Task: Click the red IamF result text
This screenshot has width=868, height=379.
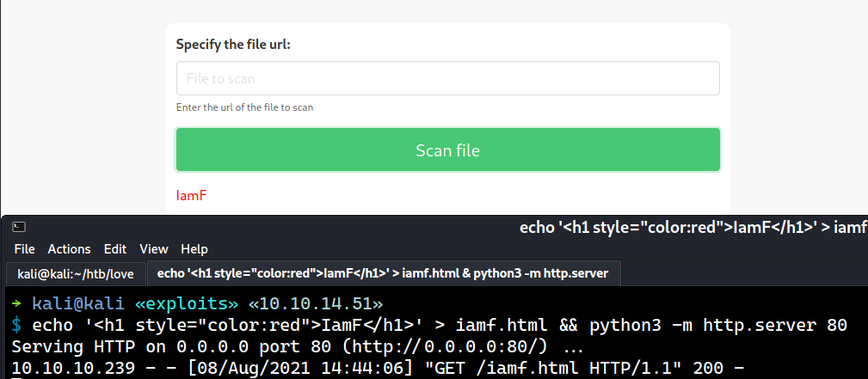Action: pyautogui.click(x=191, y=196)
